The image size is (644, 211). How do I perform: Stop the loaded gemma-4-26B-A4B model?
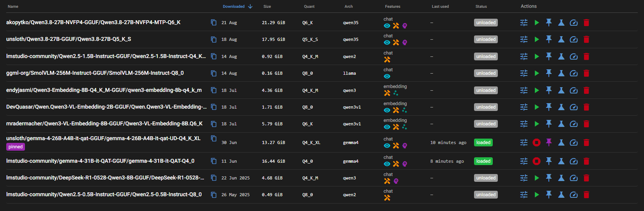point(536,142)
